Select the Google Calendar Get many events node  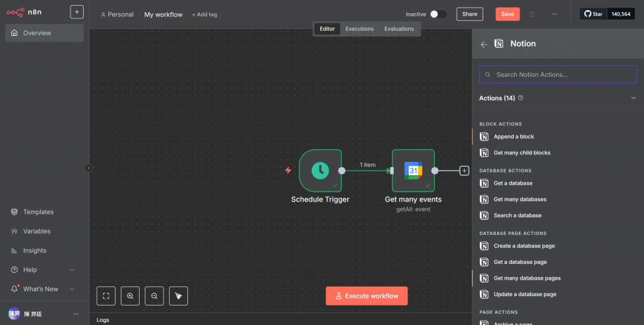coord(413,170)
